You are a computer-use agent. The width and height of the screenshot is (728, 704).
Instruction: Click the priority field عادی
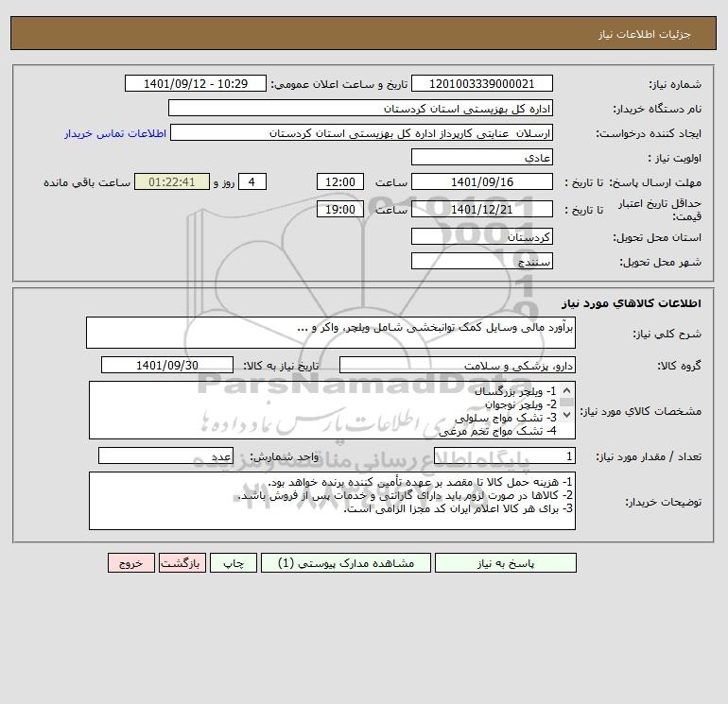click(482, 157)
